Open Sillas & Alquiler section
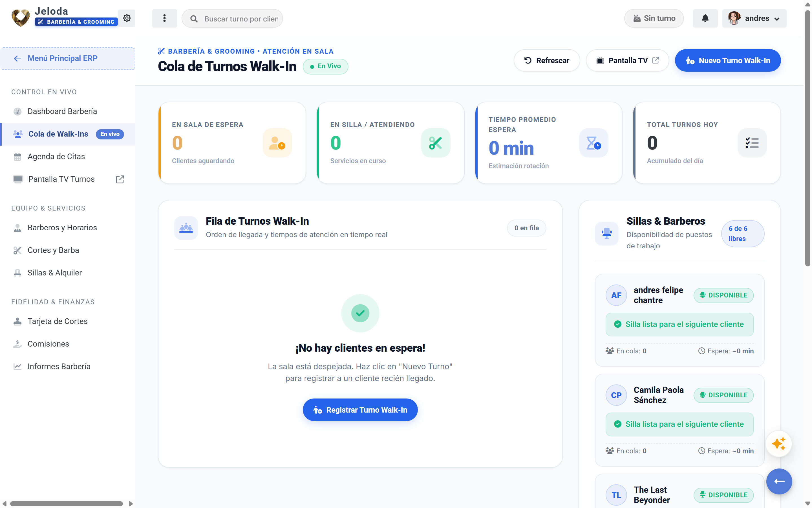 tap(68, 273)
